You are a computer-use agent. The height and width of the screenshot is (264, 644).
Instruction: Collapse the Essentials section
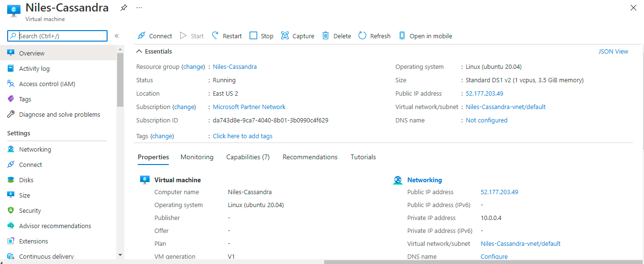pyautogui.click(x=139, y=52)
